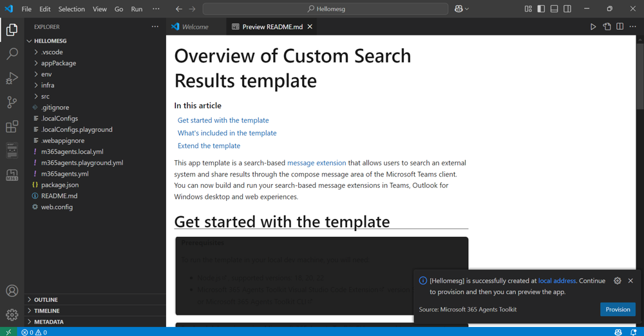Open the Source Control view
Screen dimensions: 644x336
[x=12, y=102]
